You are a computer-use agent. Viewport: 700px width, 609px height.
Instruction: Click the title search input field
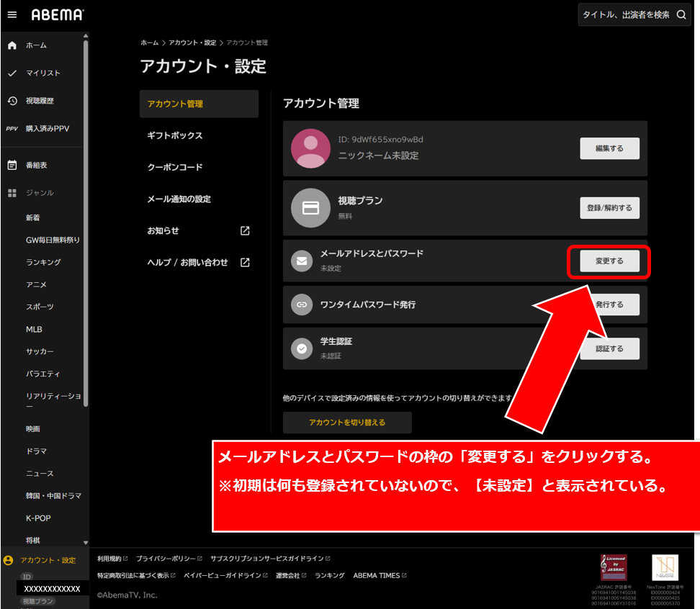click(x=625, y=14)
